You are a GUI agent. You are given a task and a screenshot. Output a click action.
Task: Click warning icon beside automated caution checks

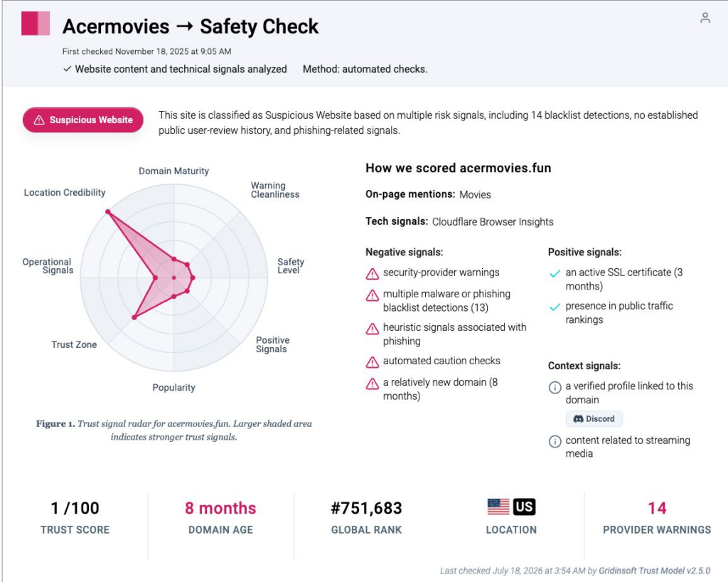373,362
